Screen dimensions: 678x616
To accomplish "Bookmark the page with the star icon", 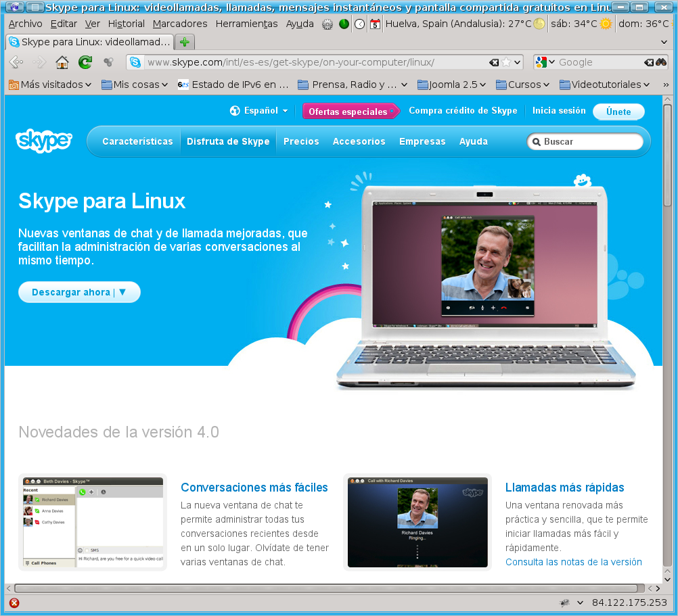I will [x=506, y=63].
